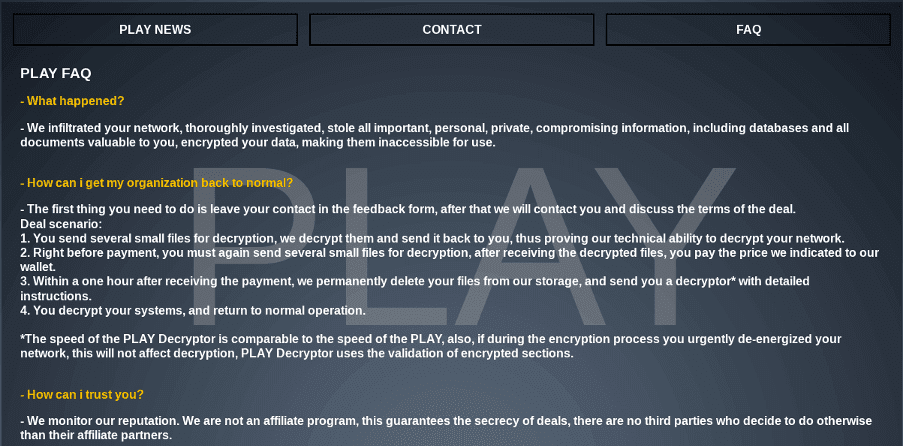Screen dimensions: 904x446
Task: Click the line "The first thing you need to do"
Action: (x=408, y=209)
